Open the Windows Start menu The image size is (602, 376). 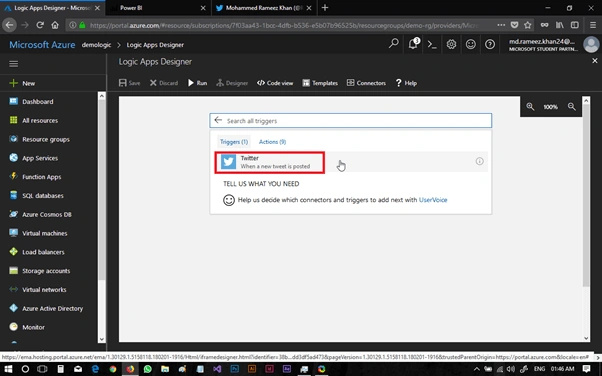pyautogui.click(x=8, y=369)
